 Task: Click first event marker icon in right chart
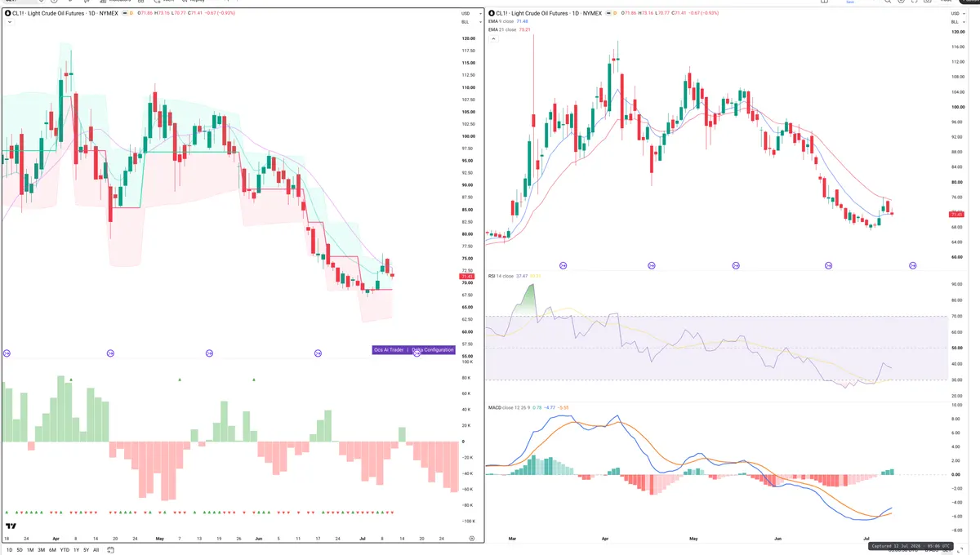click(x=563, y=265)
